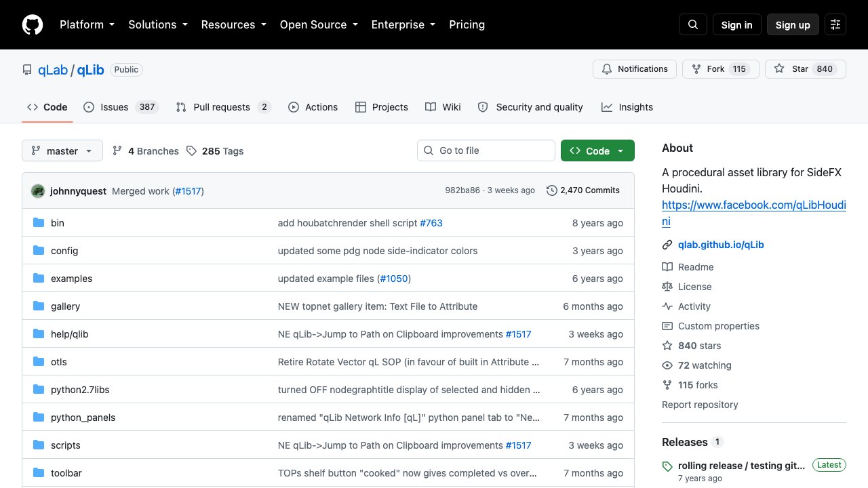Click the Notifications button
This screenshot has width=868, height=488.
pyautogui.click(x=635, y=69)
